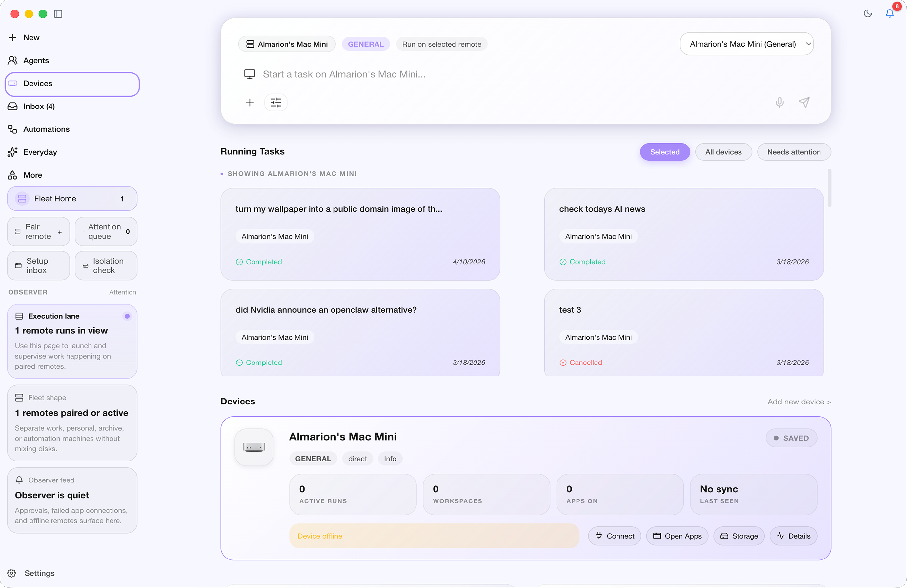Click the Cancelled status on test 3
Viewport: 911px width, 588px height.
pyautogui.click(x=580, y=363)
